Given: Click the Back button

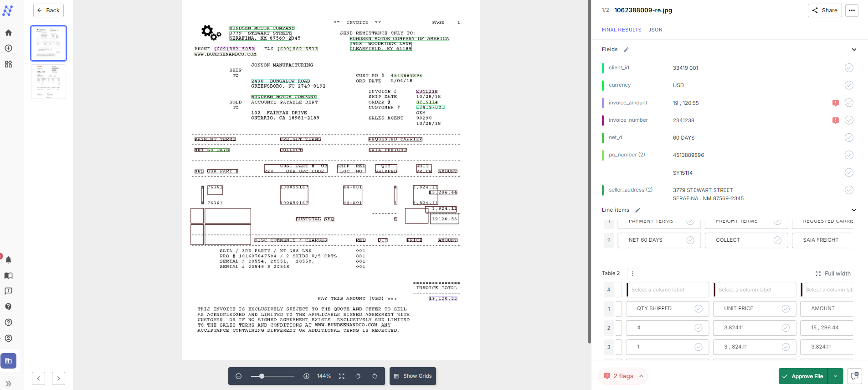Looking at the screenshot, I should 48,10.
